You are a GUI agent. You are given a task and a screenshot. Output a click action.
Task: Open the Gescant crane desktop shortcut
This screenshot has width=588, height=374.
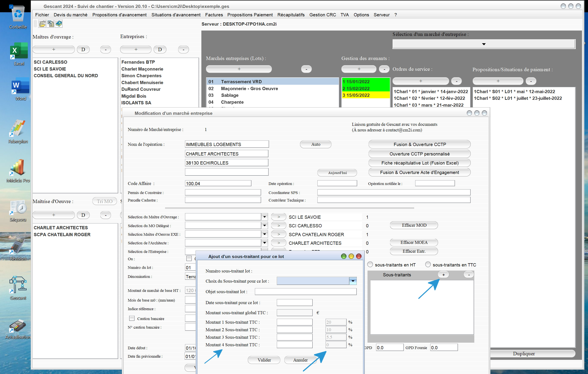tap(18, 288)
